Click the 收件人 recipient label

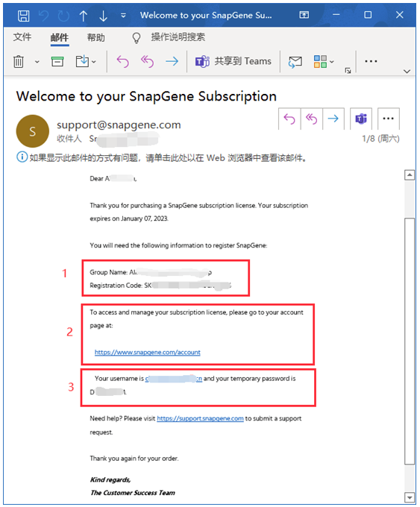click(69, 139)
